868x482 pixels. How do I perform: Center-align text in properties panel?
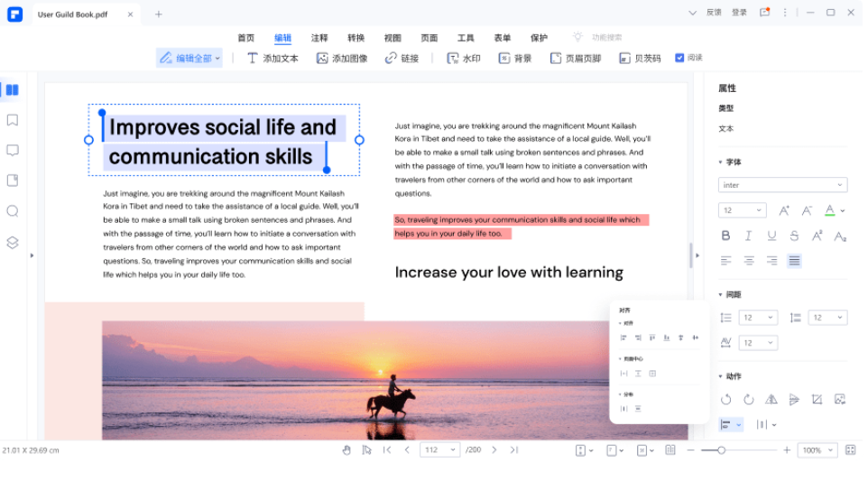pyautogui.click(x=749, y=260)
